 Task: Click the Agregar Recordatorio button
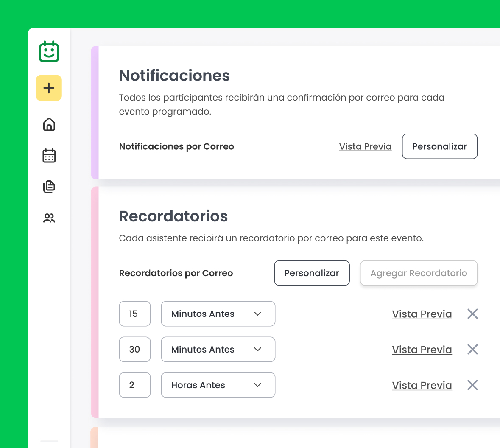419,273
